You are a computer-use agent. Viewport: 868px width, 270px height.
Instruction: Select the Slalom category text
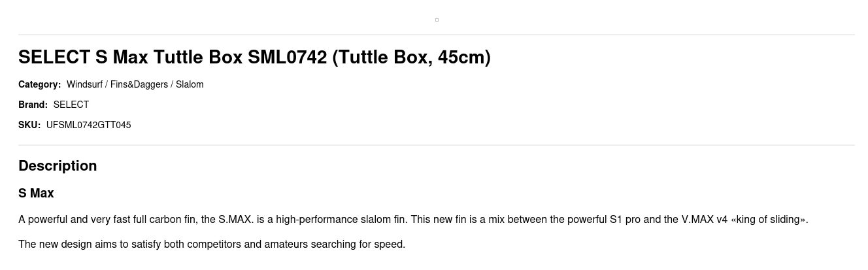(x=190, y=84)
